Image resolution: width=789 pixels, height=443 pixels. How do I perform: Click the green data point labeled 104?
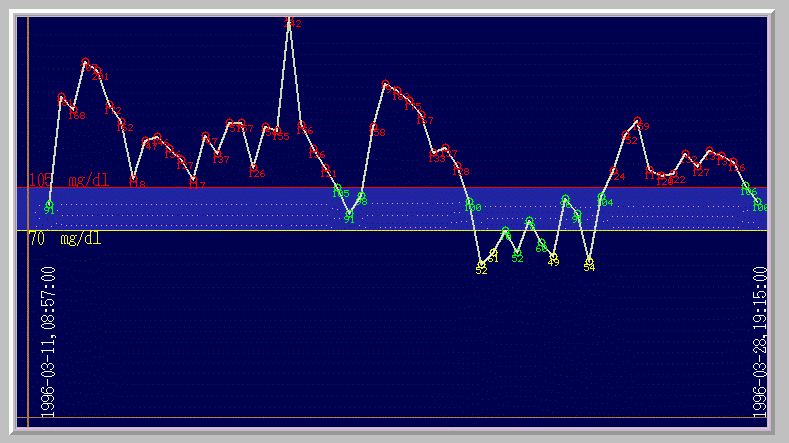[x=602, y=197]
